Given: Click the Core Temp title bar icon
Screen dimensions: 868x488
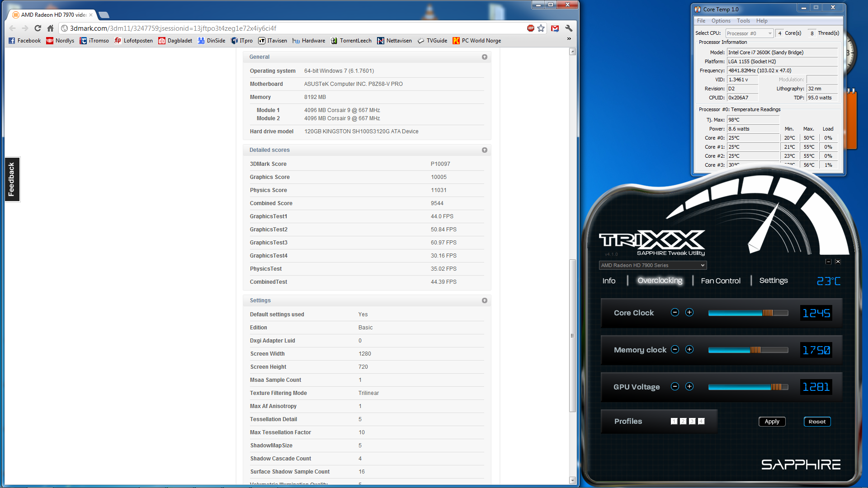Looking at the screenshot, I should 698,9.
